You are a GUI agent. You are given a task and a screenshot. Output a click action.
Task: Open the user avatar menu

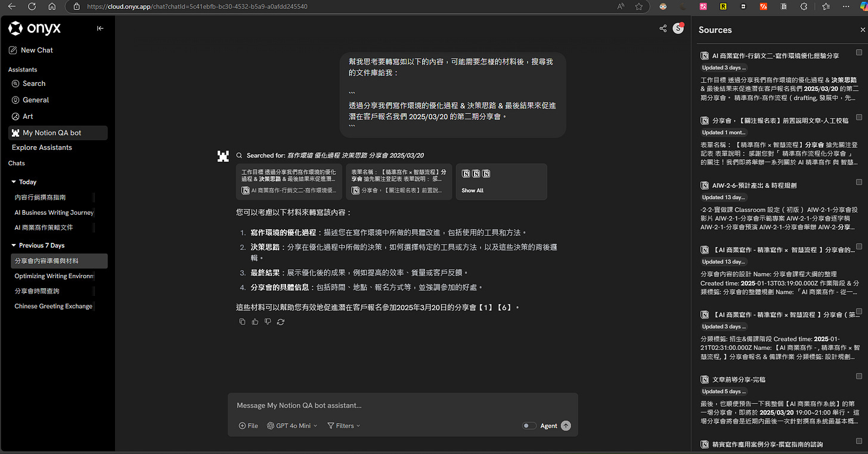pos(678,28)
